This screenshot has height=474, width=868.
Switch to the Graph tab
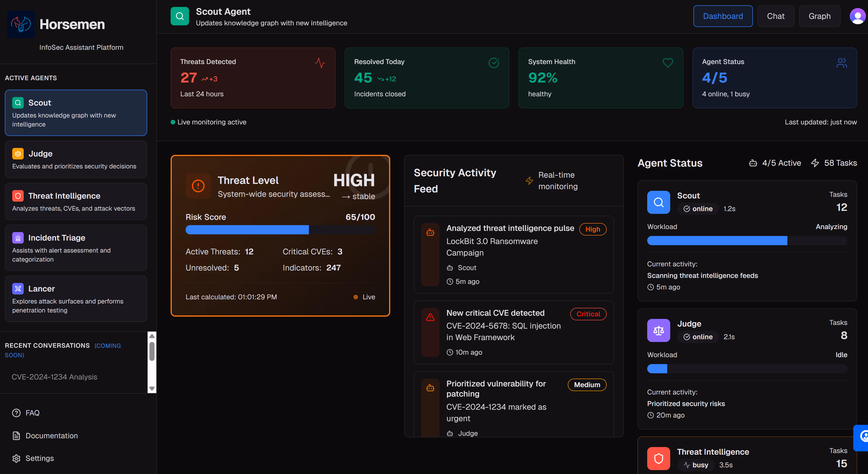(x=819, y=16)
